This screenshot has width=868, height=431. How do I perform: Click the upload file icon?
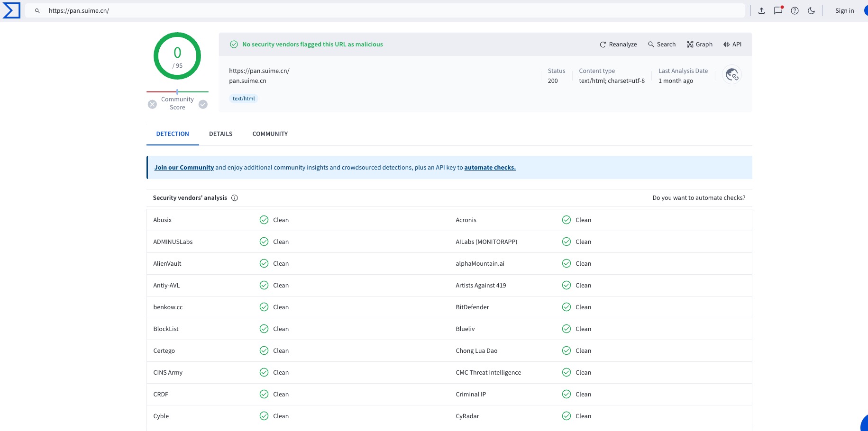pyautogui.click(x=761, y=10)
